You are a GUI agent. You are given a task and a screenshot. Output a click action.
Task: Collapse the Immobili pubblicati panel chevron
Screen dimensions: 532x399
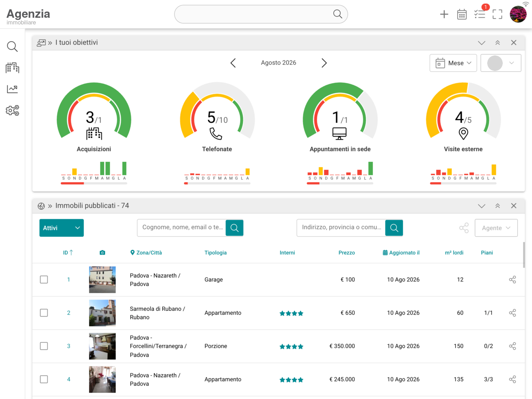[x=481, y=206]
